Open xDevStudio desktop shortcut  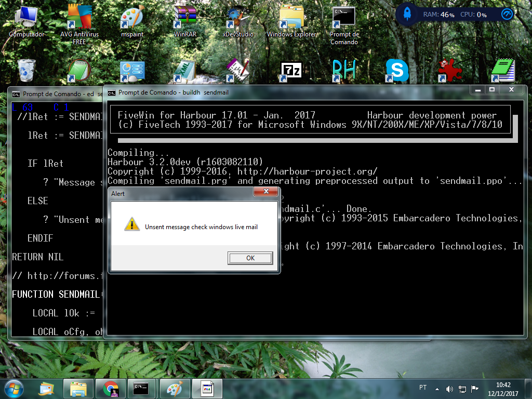coord(238,18)
